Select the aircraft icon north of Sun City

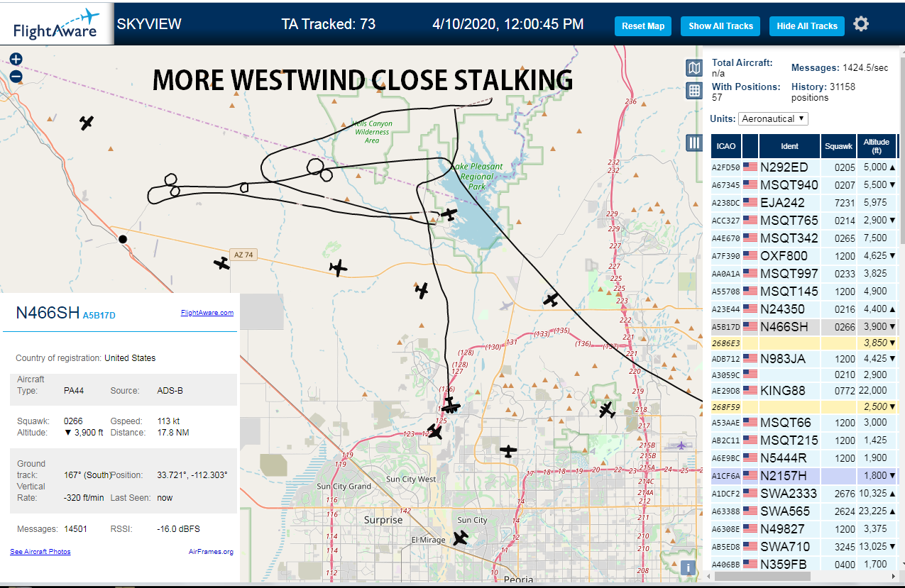508,450
